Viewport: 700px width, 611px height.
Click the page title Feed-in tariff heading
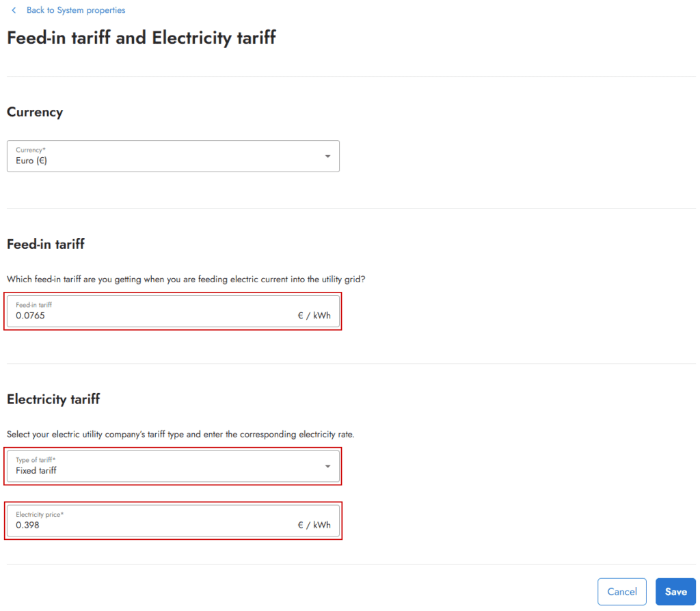141,38
